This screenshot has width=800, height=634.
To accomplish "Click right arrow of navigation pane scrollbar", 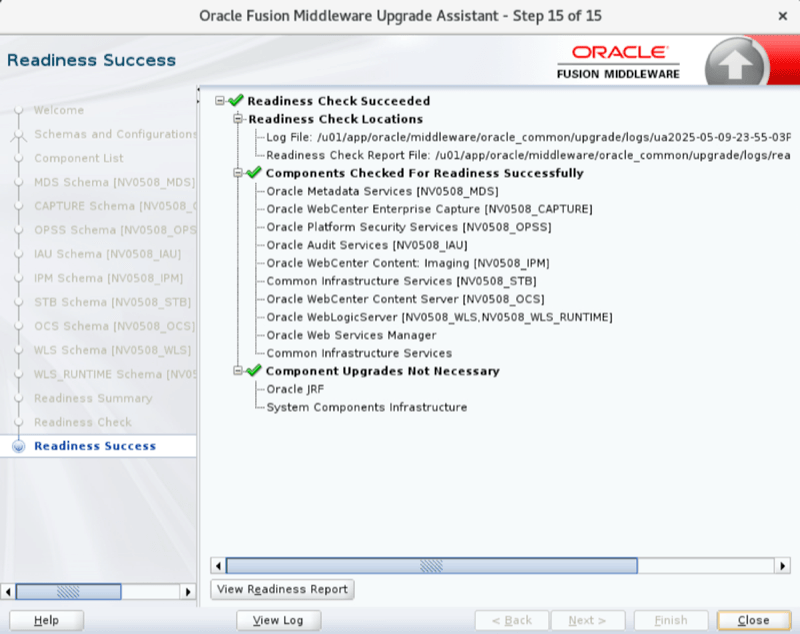I will pos(188,592).
